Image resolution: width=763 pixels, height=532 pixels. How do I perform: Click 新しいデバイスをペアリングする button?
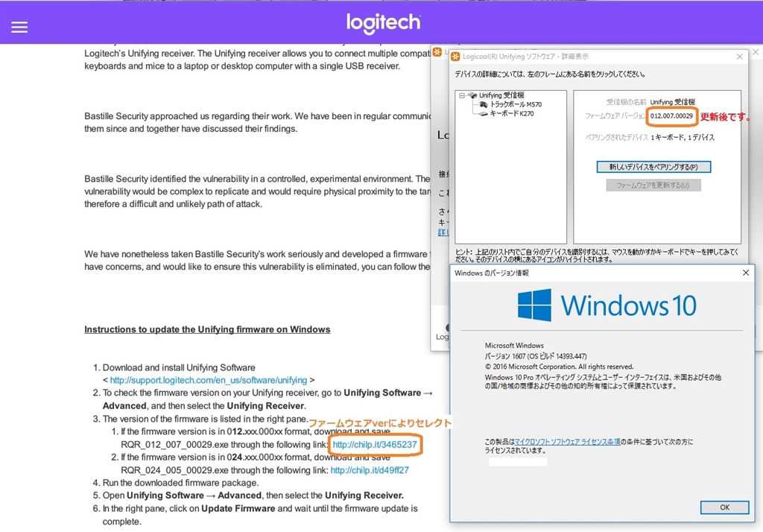pos(653,167)
